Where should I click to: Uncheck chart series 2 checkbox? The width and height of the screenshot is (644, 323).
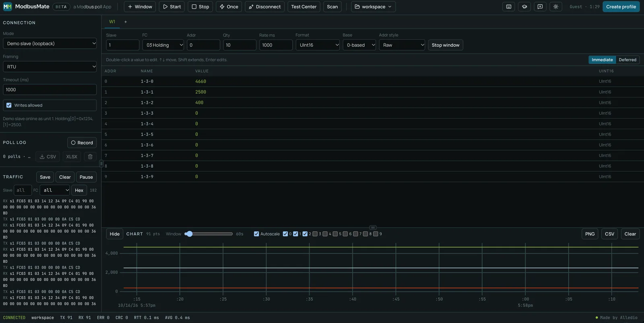[x=305, y=234]
